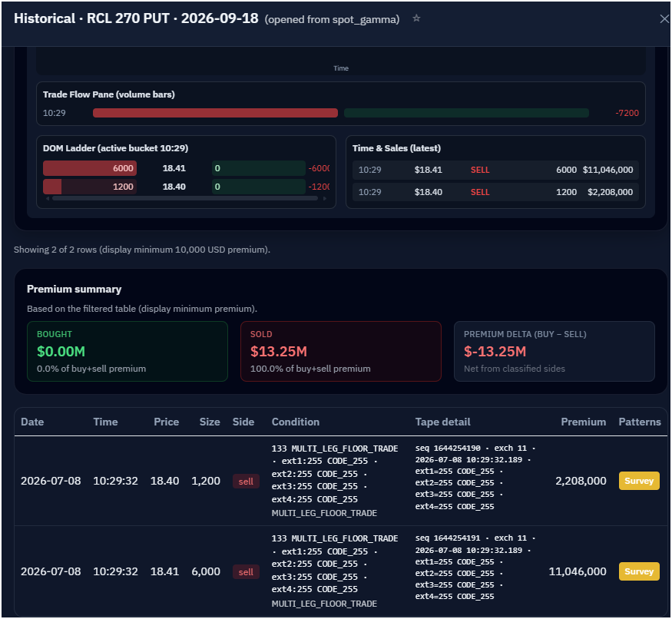Select the $2,208,000 Time & Sales row
672x619 pixels.
(x=495, y=192)
